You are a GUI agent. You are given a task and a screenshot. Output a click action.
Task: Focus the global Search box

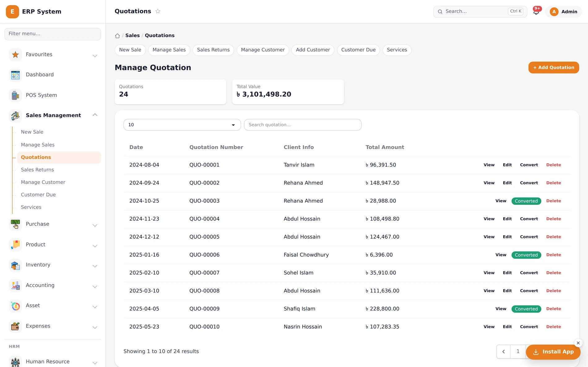coord(480,12)
